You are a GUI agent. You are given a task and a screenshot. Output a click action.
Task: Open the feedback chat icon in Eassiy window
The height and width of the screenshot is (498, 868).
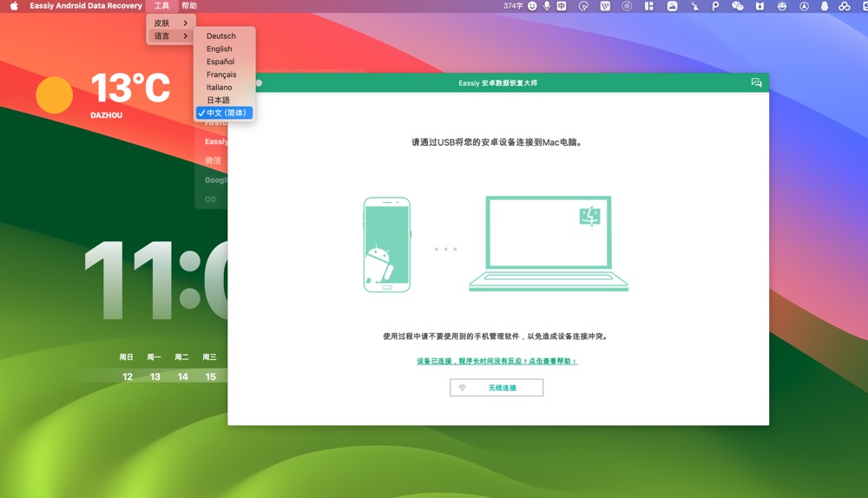[756, 82]
